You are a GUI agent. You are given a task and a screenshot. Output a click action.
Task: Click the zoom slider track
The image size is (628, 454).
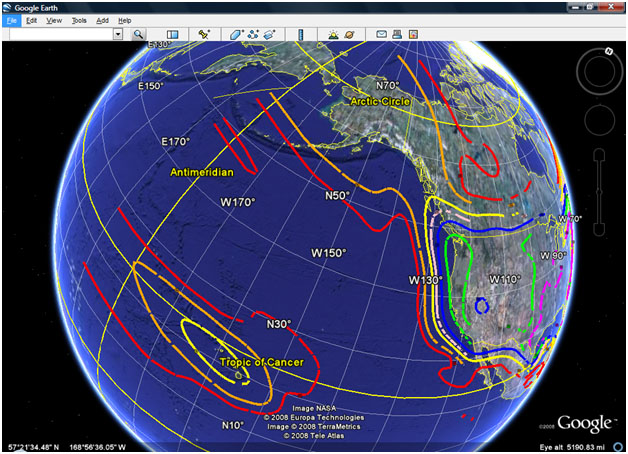tap(599, 192)
